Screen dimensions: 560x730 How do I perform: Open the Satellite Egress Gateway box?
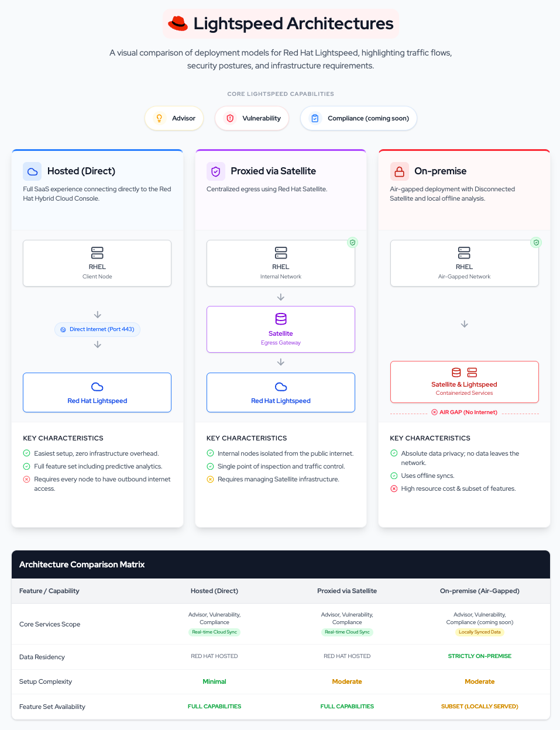(281, 329)
